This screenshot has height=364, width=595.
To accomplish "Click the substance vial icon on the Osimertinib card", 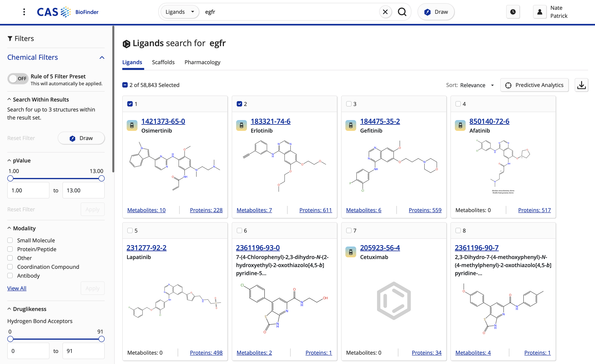I will 132,125.
